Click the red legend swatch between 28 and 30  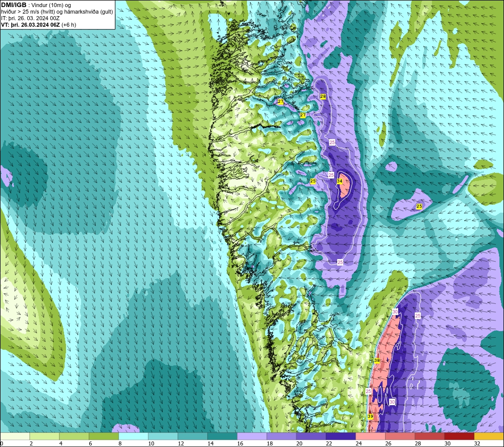coord(430,436)
